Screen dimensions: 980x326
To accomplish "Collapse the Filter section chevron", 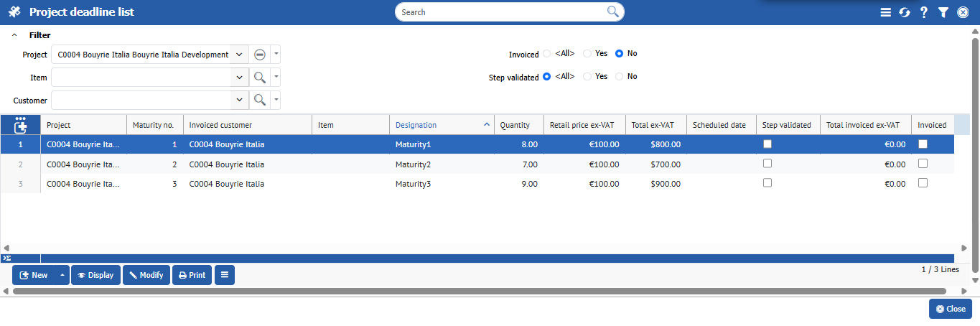I will (14, 35).
